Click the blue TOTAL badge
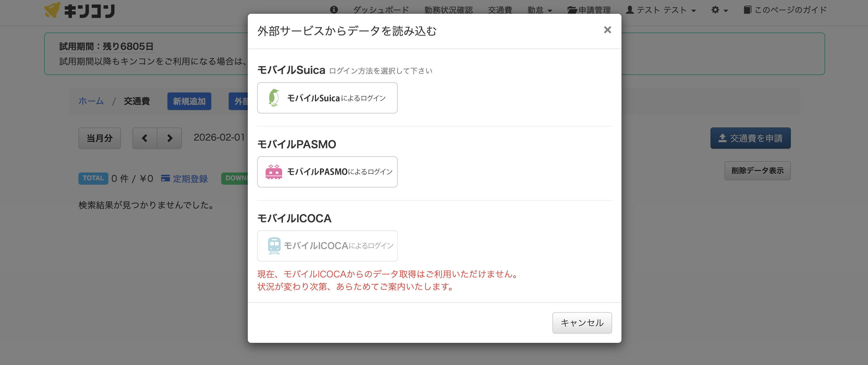The width and height of the screenshot is (868, 365). [x=93, y=178]
